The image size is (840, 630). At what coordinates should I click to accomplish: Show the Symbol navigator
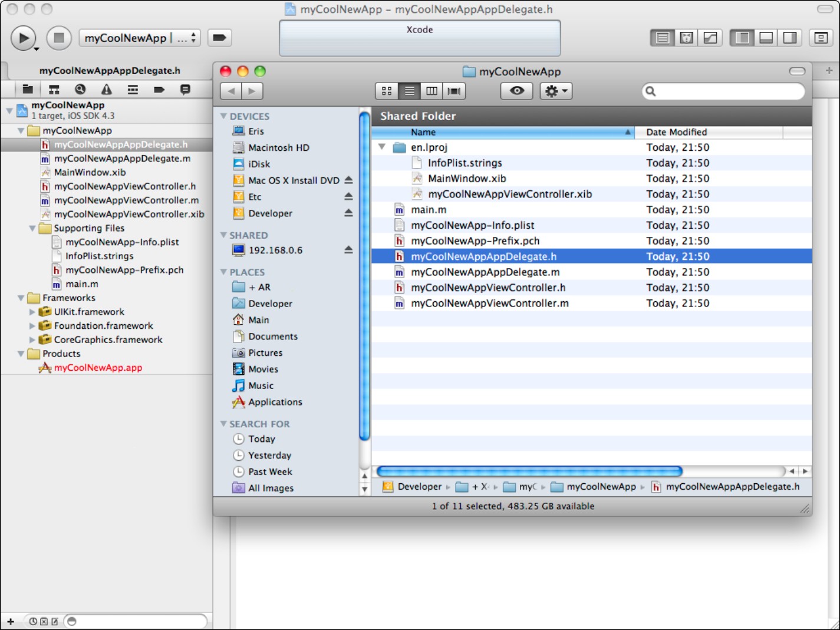54,90
